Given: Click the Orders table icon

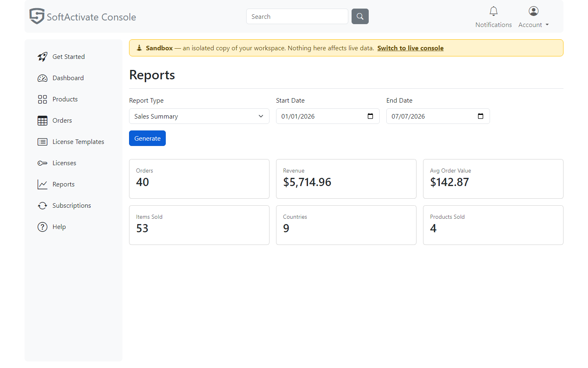Looking at the screenshot, I should pos(42,121).
